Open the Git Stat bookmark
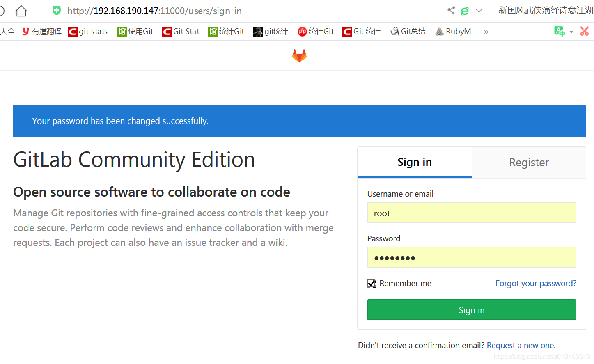The height and width of the screenshot is (364, 594). tap(181, 32)
